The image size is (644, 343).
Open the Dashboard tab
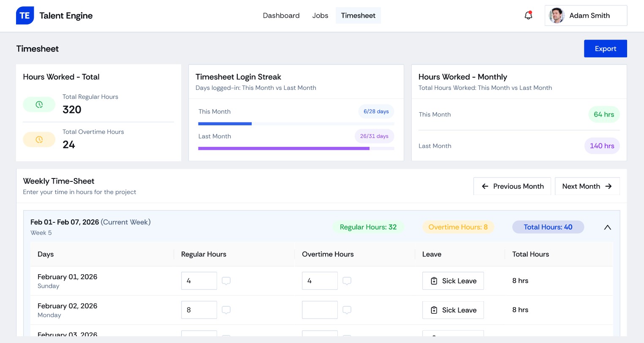tap(281, 16)
